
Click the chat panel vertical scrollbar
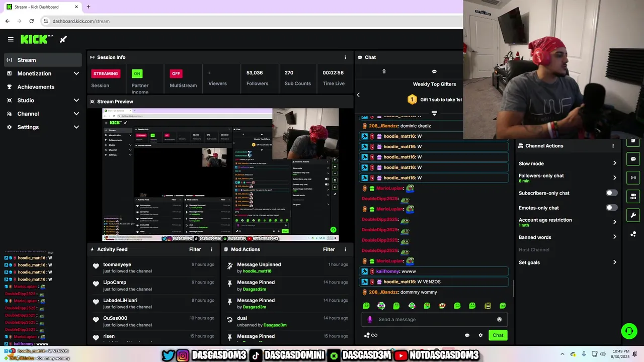tap(513, 288)
